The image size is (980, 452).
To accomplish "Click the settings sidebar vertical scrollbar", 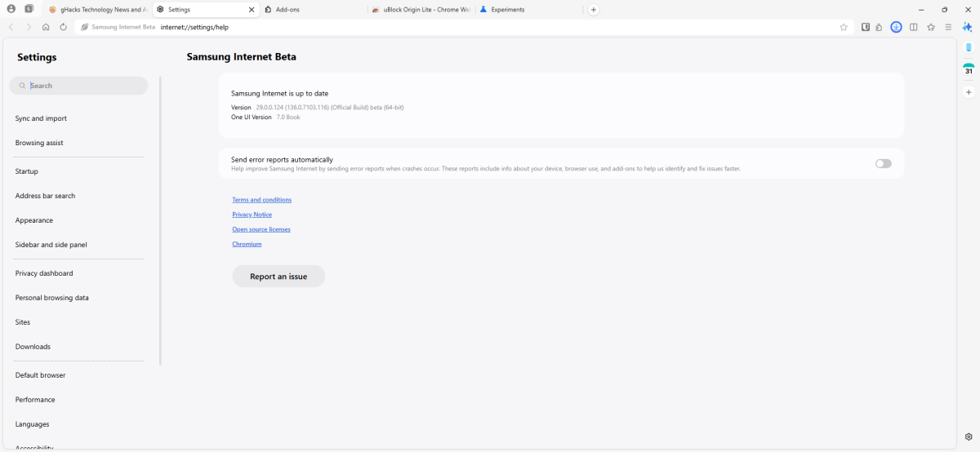I will pos(160,220).
